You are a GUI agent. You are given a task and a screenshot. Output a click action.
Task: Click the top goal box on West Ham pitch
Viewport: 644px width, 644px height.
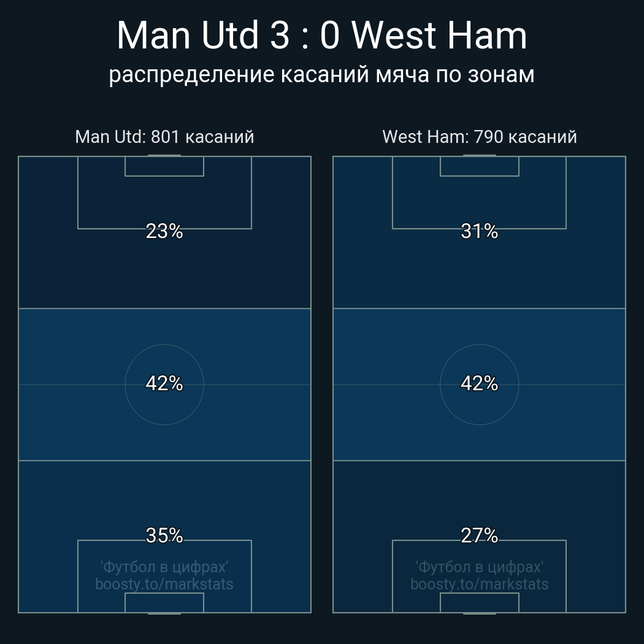[480, 166]
